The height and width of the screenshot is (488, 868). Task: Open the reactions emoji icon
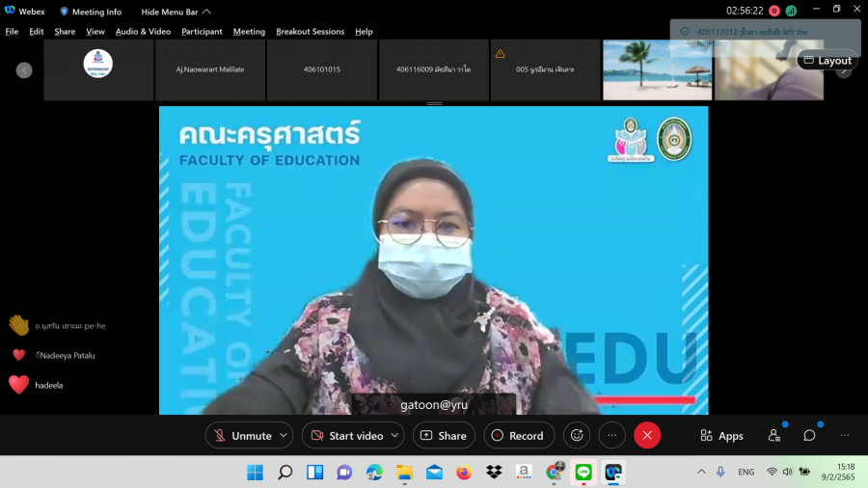click(577, 436)
